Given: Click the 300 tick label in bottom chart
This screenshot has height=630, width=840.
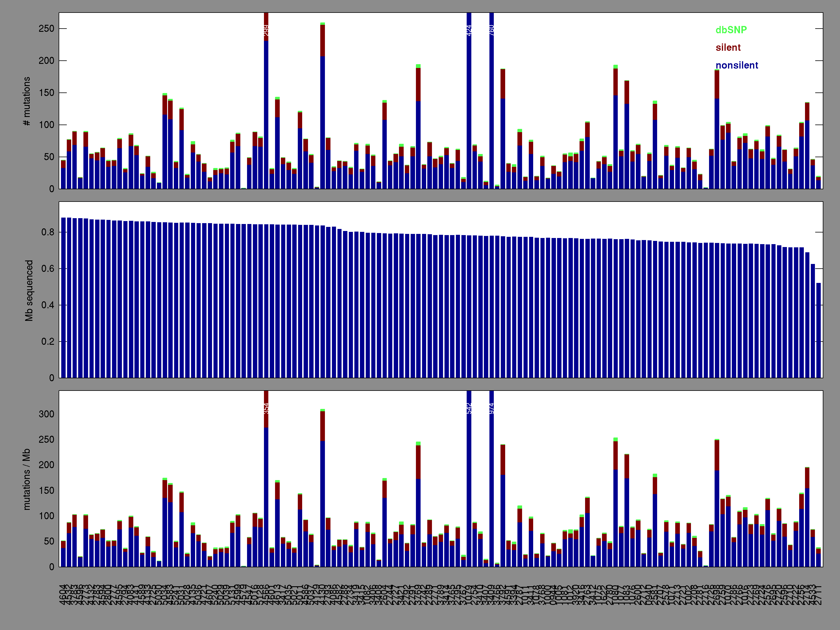Looking at the screenshot, I should click(x=46, y=414).
